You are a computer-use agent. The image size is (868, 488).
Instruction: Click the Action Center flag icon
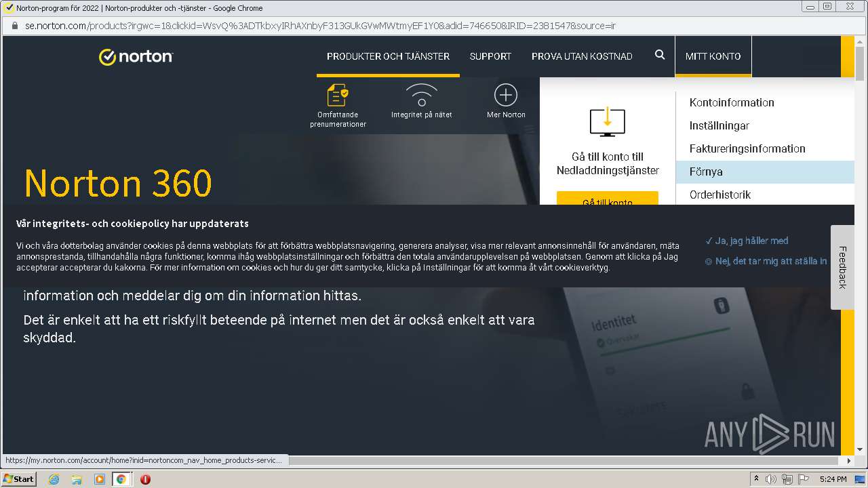click(804, 479)
